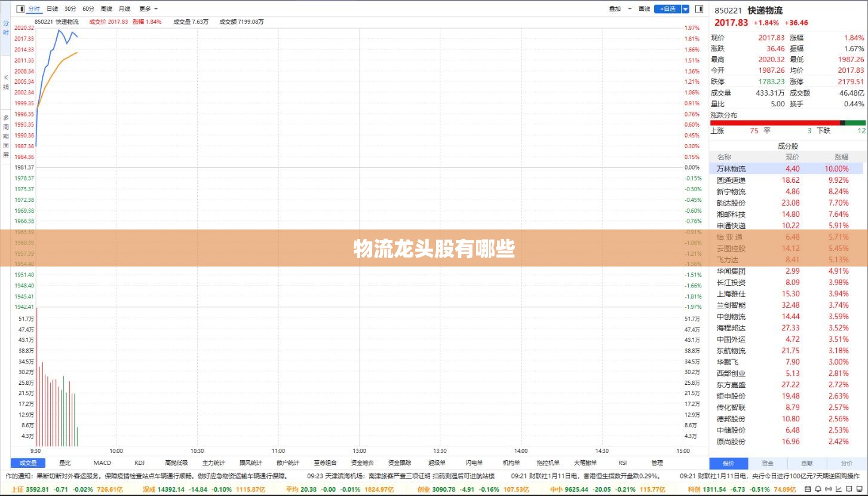Screen dimensions: 868x496
Task: Open the +自选 dropdown arrow
Action: pyautogui.click(x=685, y=9)
